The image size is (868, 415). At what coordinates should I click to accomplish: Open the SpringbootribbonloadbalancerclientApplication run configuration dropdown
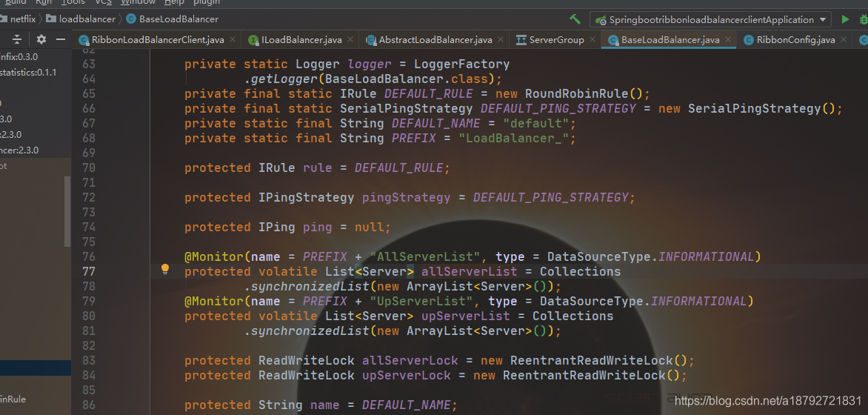[710, 20]
